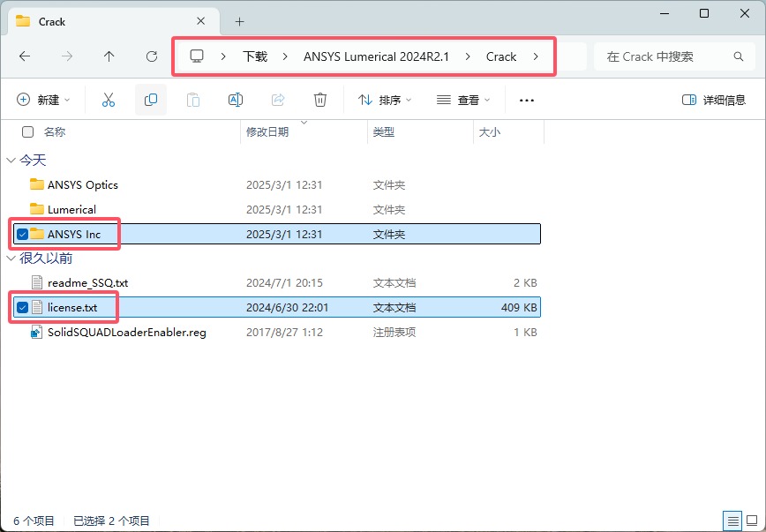Collapse the 很久以前 group
The height and width of the screenshot is (532, 766).
[x=11, y=259]
